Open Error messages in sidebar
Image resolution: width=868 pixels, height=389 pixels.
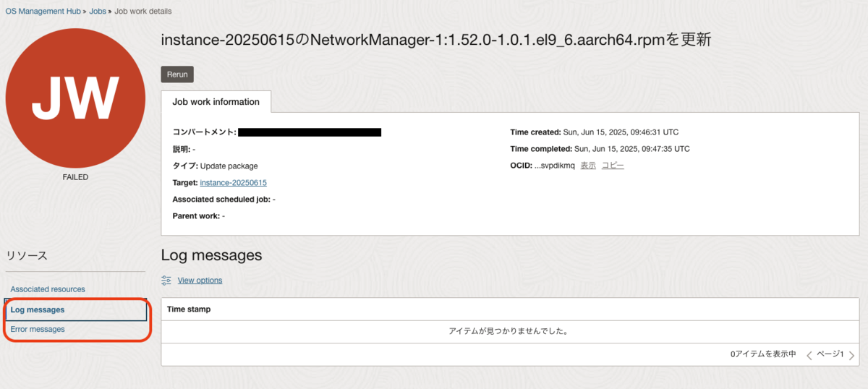[x=38, y=329]
